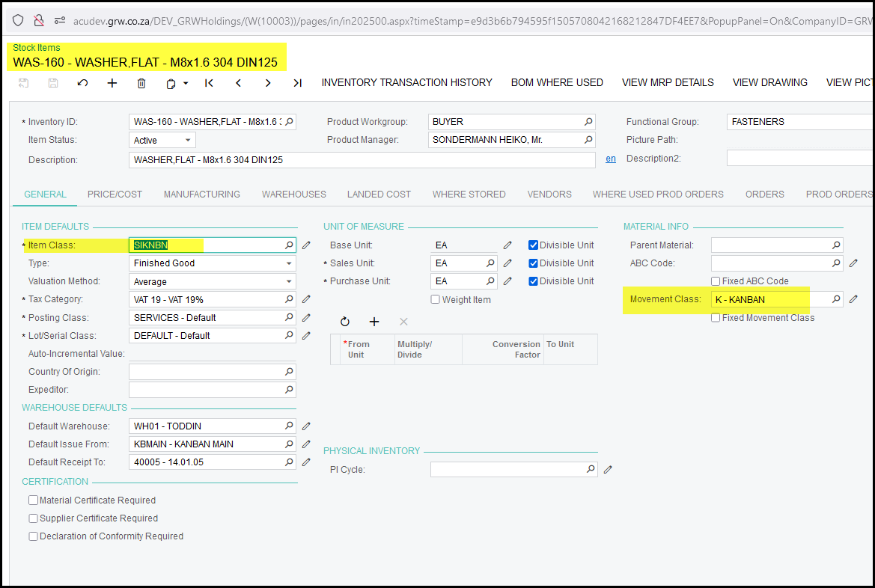Check Fixed ABC Code box
Viewport: 875px width, 588px height.
[x=716, y=281]
